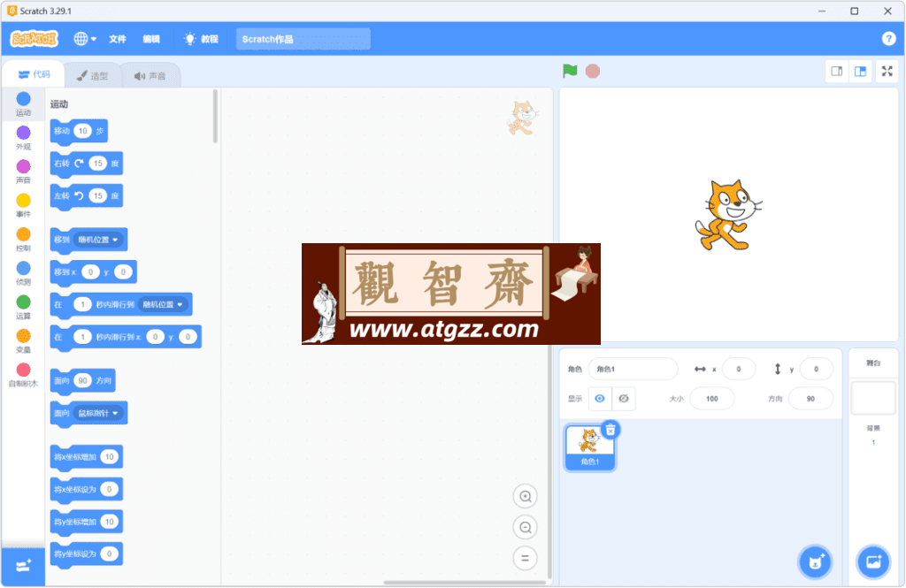
Task: Click value 10 in 将y坐标增加 block
Action: click(x=109, y=522)
